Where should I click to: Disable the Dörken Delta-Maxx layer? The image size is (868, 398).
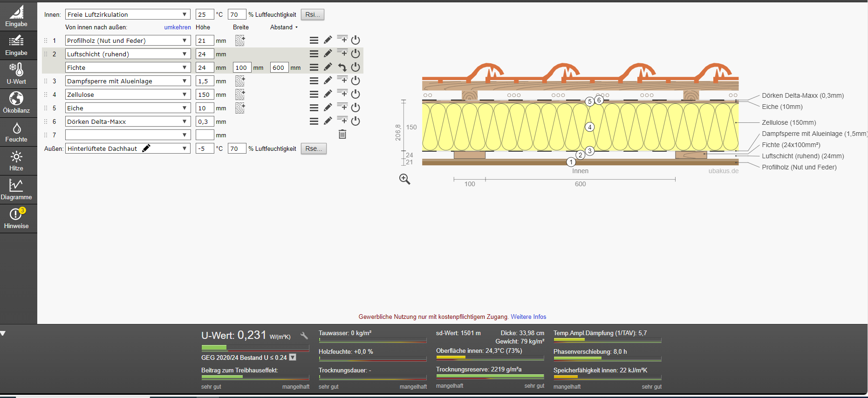pyautogui.click(x=355, y=121)
